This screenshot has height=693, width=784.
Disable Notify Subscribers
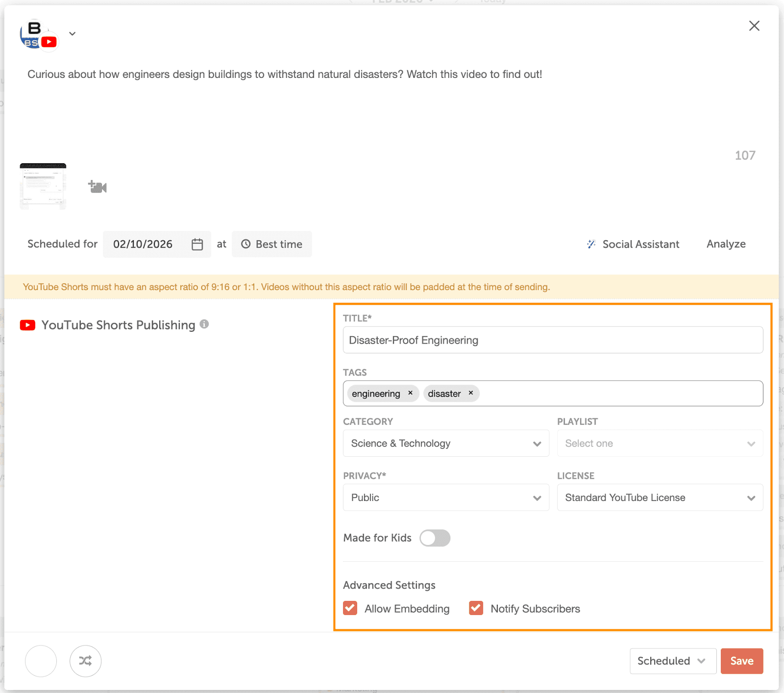tap(475, 608)
